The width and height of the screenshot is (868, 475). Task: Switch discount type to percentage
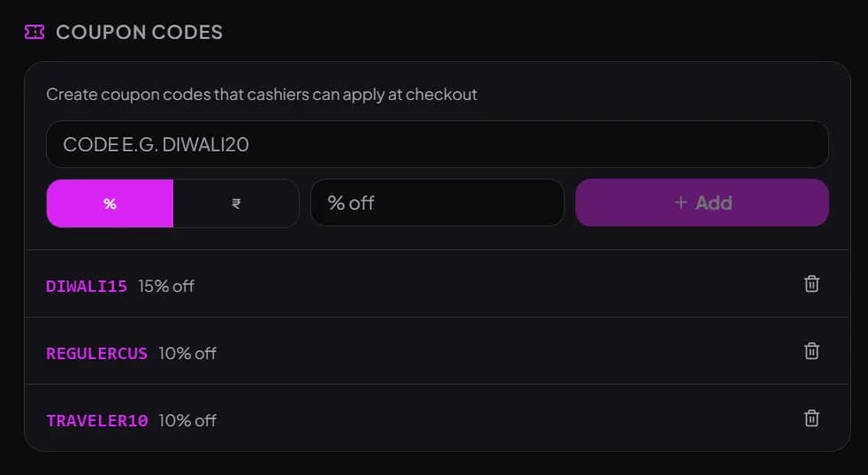110,203
